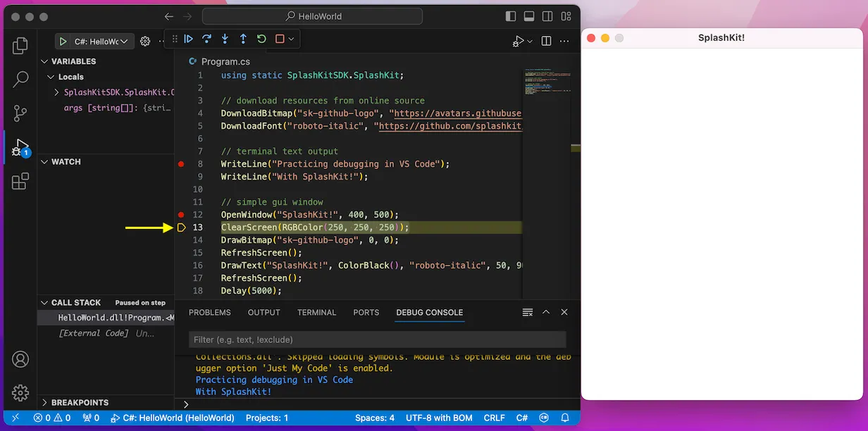Click Step Over in debug toolbar
Screen dimensions: 868x431
[206, 39]
